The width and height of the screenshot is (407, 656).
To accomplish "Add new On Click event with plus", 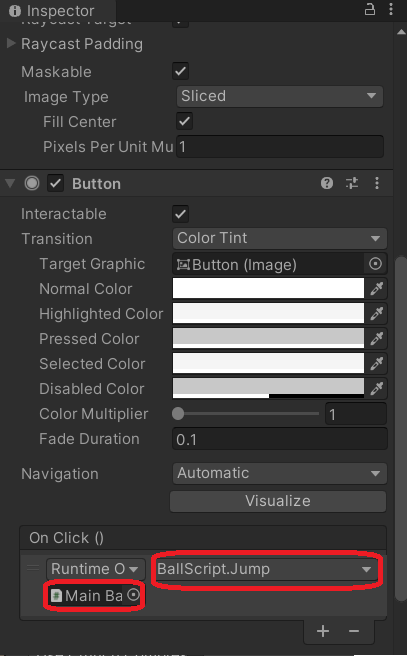I will point(323,631).
